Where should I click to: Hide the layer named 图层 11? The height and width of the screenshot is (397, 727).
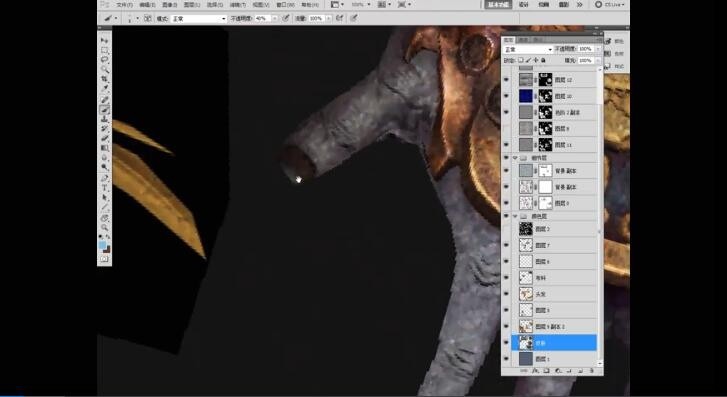(506, 145)
